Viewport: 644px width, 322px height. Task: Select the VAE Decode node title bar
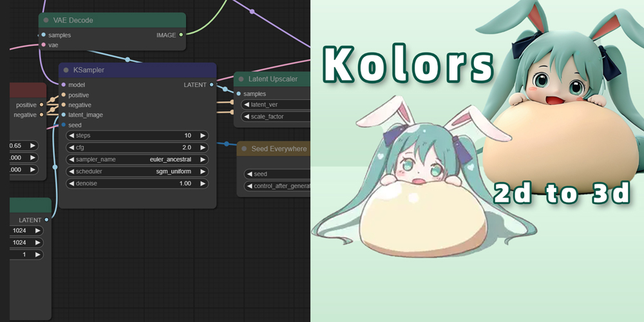click(112, 20)
